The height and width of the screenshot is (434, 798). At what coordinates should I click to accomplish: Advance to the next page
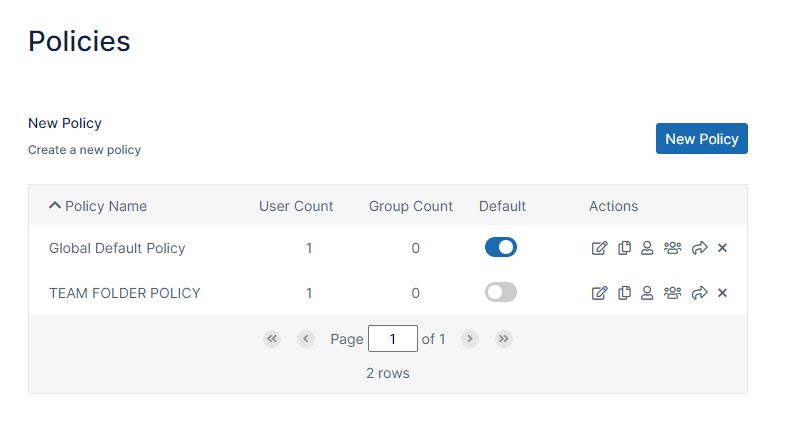point(470,339)
